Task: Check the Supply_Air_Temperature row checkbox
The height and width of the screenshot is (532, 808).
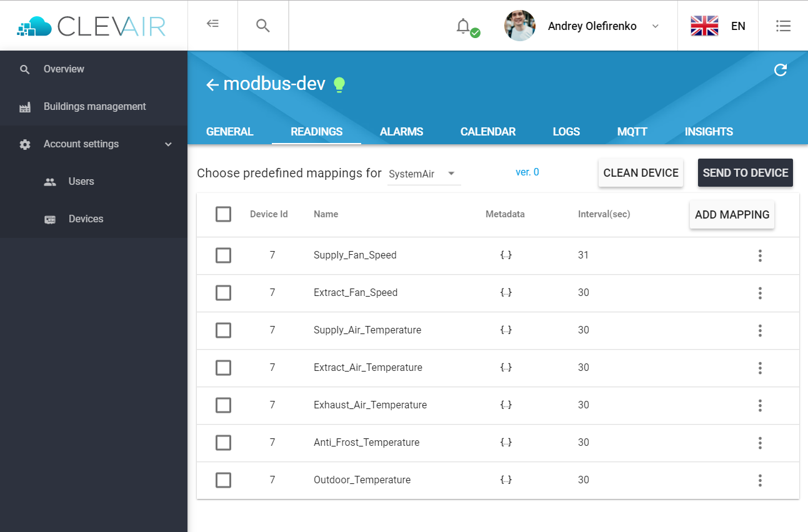Action: [223, 330]
